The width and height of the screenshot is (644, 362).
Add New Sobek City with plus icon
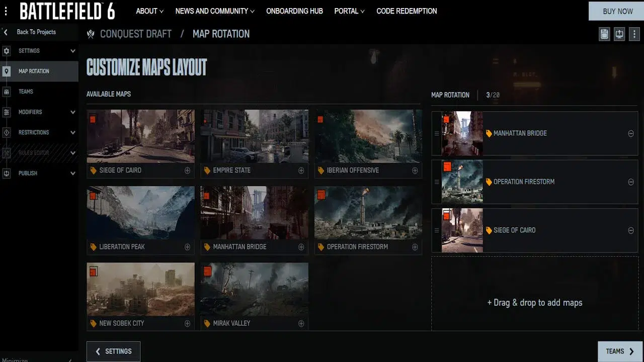(187, 323)
